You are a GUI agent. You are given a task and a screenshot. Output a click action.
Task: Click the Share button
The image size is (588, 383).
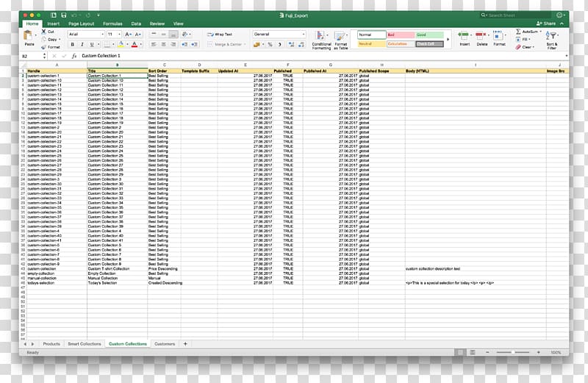click(x=546, y=24)
